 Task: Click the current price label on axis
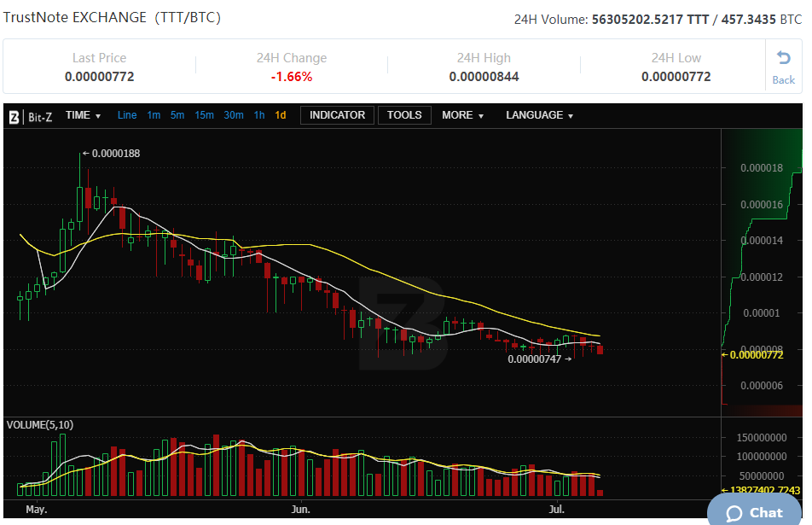point(752,355)
